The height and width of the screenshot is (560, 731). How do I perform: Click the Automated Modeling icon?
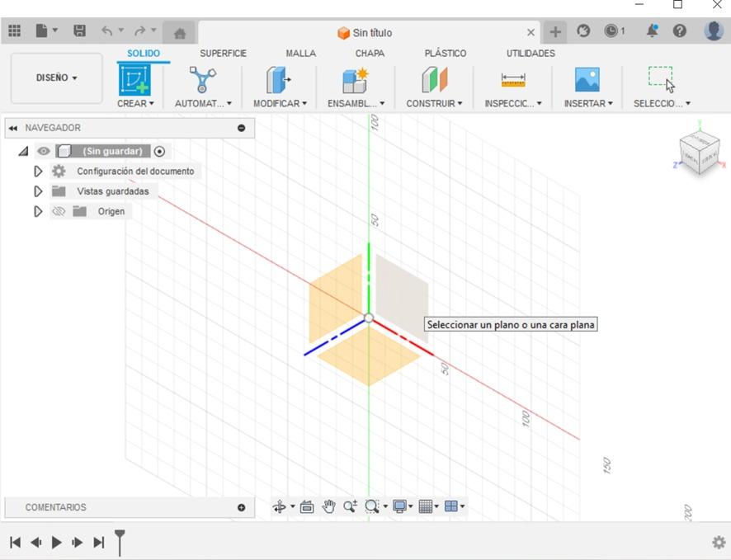tap(202, 80)
